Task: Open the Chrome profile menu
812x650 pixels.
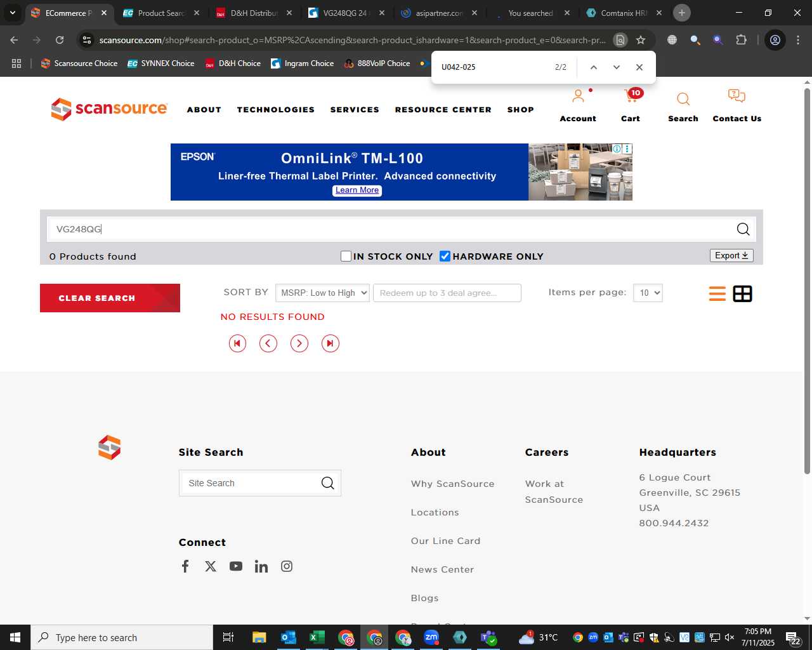Action: (775, 40)
